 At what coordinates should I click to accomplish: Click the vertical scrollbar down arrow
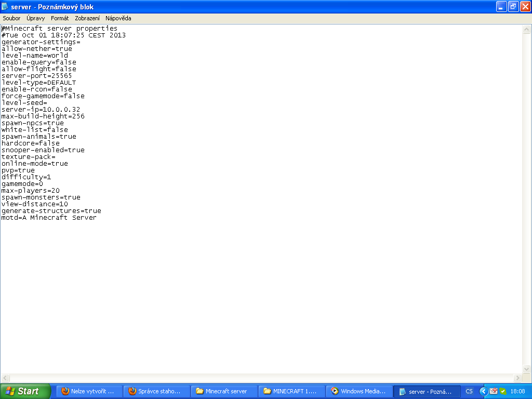click(527, 369)
